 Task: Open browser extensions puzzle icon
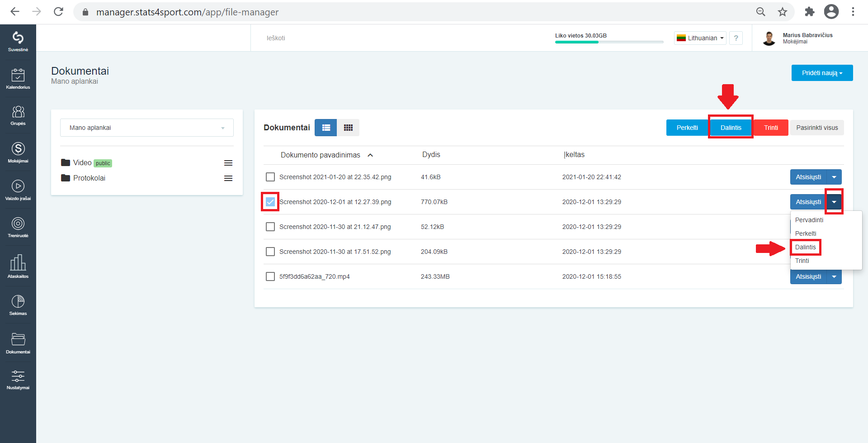tap(810, 12)
